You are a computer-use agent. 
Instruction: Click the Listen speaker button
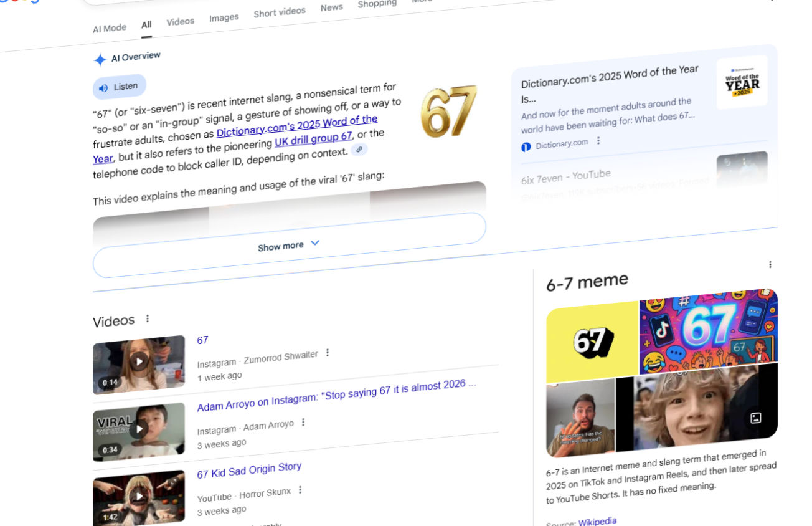[120, 87]
